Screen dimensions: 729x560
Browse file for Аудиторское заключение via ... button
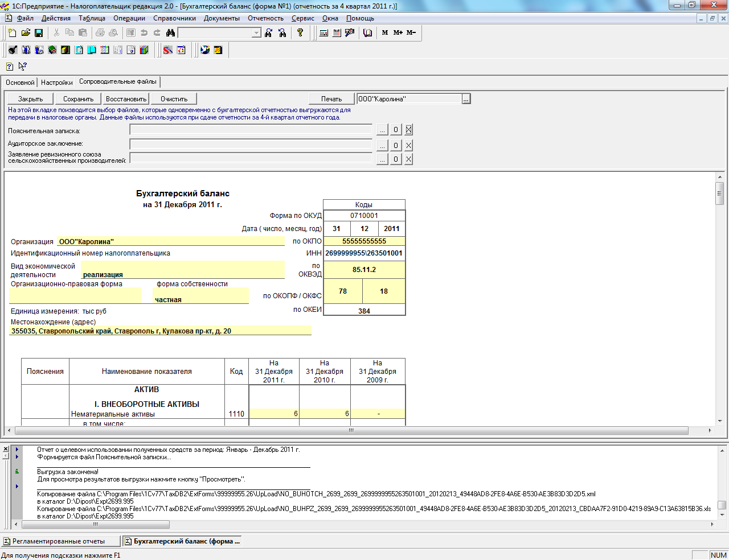click(382, 145)
